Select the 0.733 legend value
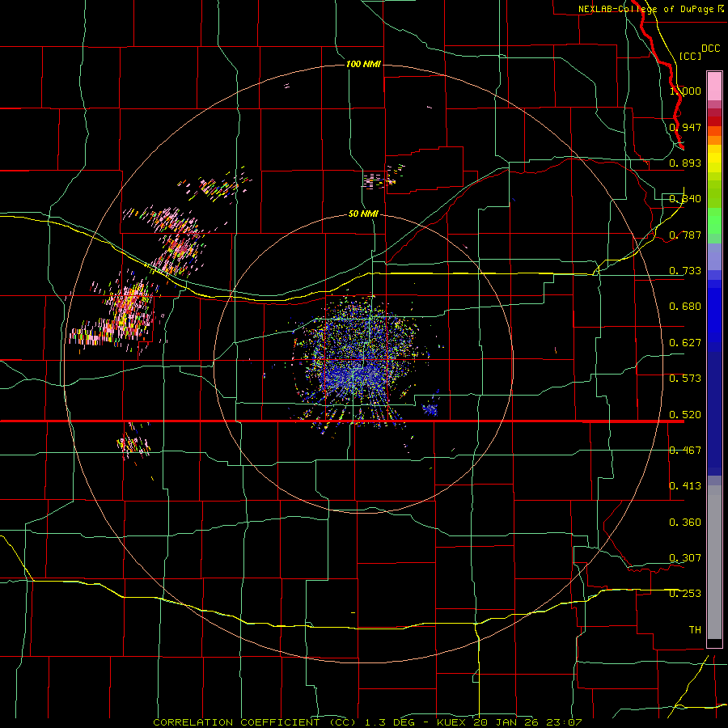 [x=685, y=271]
